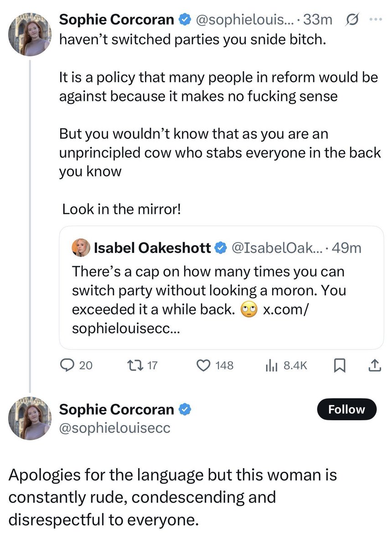
Task: Like the post using the heart icon
Action: tap(203, 365)
